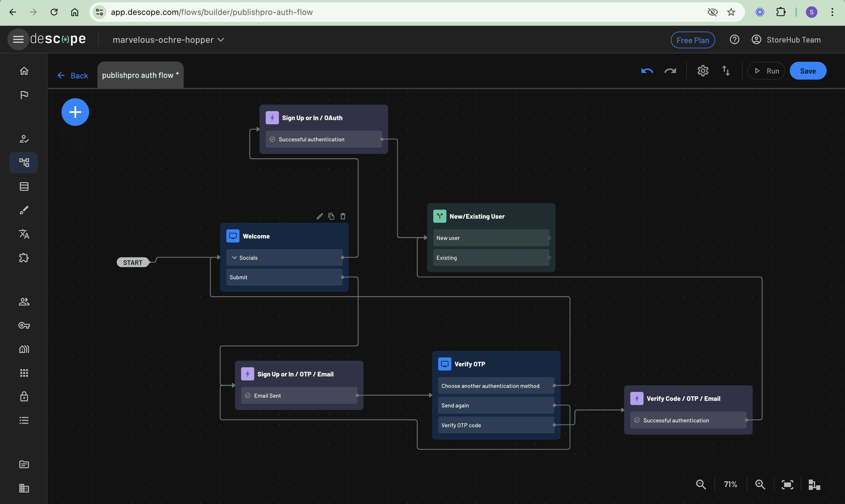The image size is (845, 504).
Task: Go Back to the flows list
Action: point(73,75)
